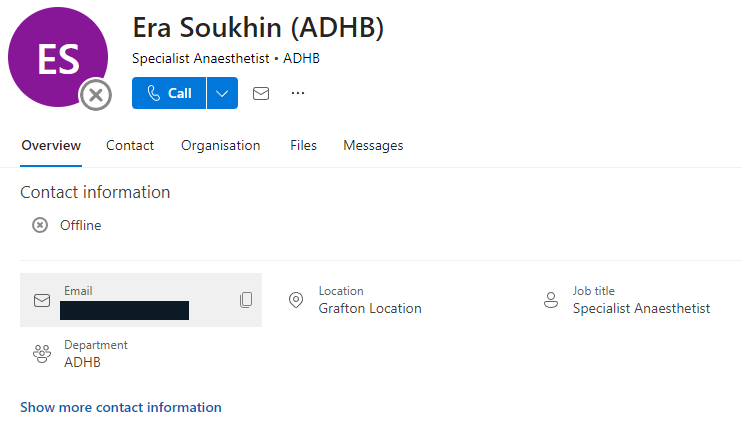Click the offline presence badge on avatar
Image resolution: width=742 pixels, height=432 pixels.
[x=96, y=95]
